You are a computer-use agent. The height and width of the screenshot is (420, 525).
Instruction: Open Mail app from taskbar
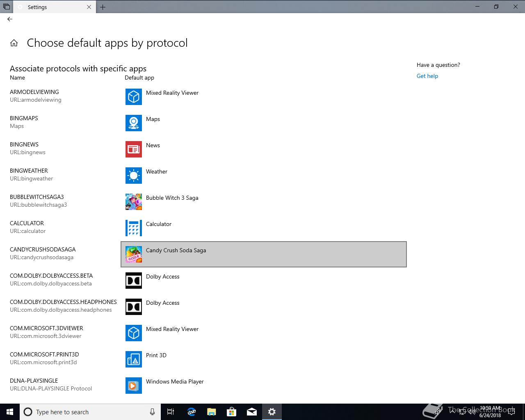point(251,412)
